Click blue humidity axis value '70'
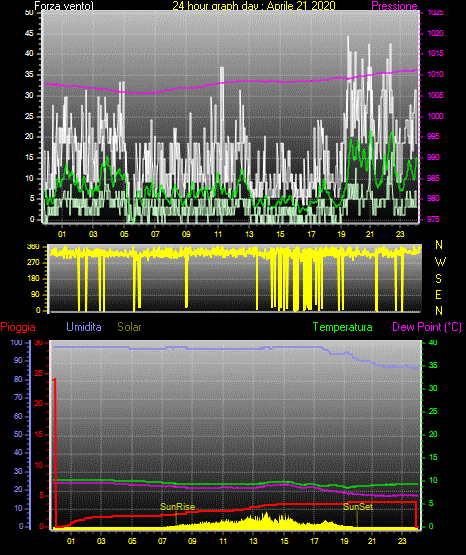 click(18, 397)
